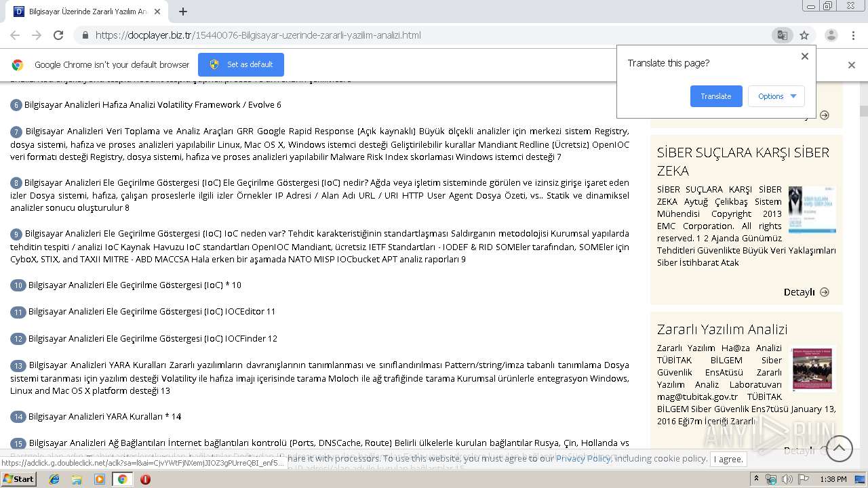Click page number badge 11
Image resolution: width=868 pixels, height=488 pixels.
18,312
